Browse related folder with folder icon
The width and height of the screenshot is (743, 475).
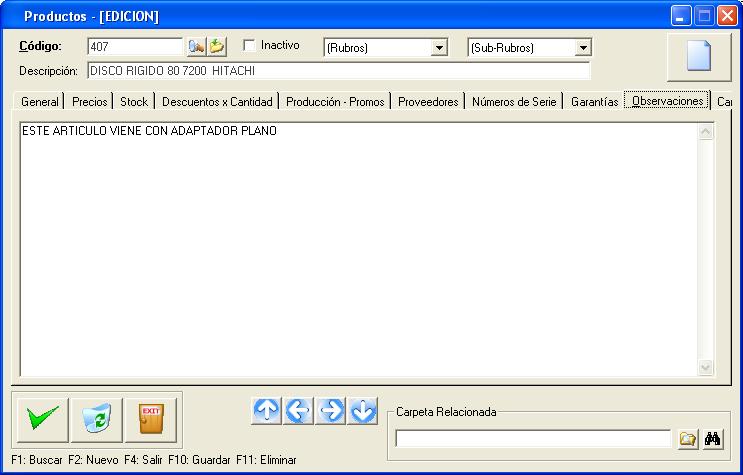(x=687, y=439)
